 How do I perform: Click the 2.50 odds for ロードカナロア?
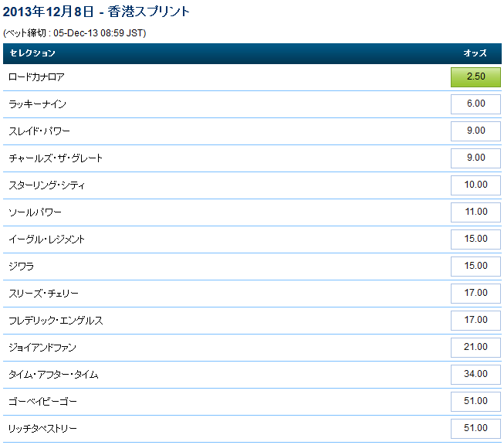click(x=475, y=76)
